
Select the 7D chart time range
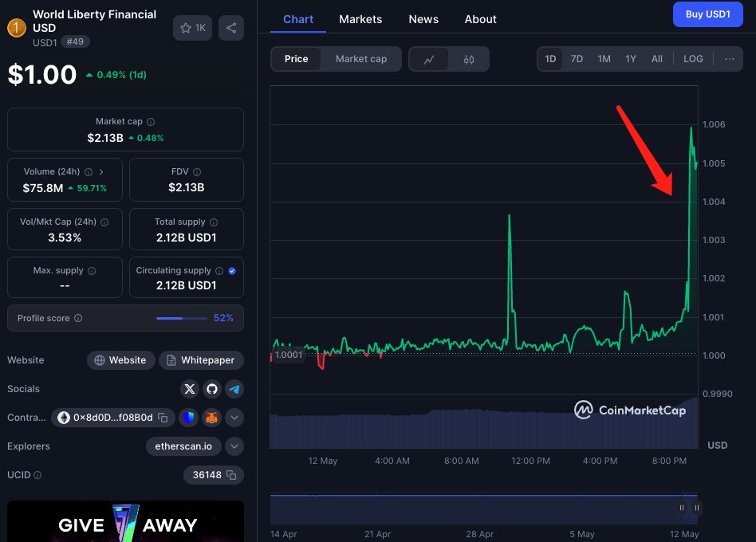[577, 59]
